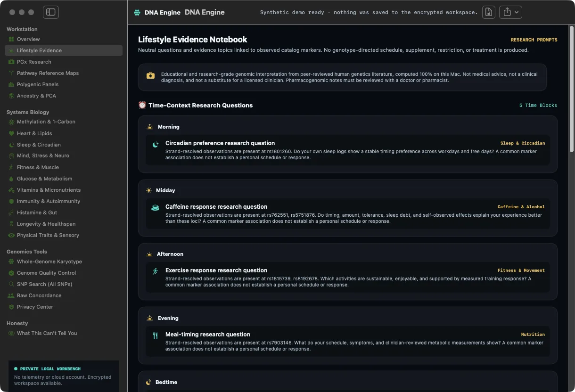
Task: Click the SNP Search magnifier icon
Action: pos(11,284)
